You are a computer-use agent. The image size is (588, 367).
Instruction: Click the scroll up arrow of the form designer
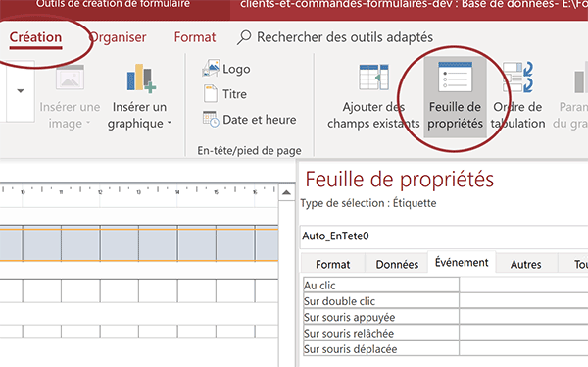[x=286, y=192]
